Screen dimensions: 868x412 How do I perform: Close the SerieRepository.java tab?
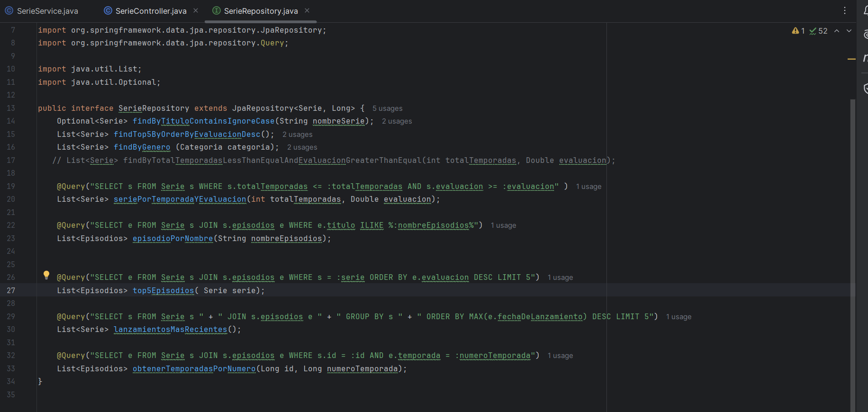[x=307, y=10]
